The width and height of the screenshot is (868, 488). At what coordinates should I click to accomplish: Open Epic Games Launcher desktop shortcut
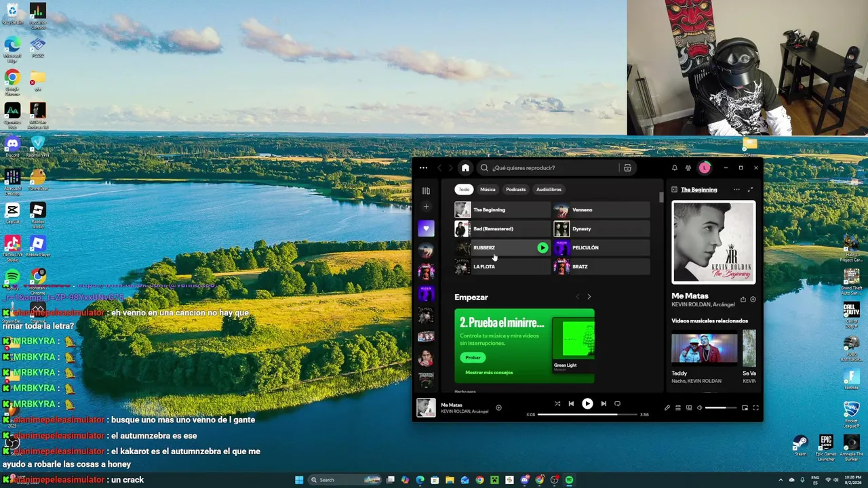click(826, 447)
